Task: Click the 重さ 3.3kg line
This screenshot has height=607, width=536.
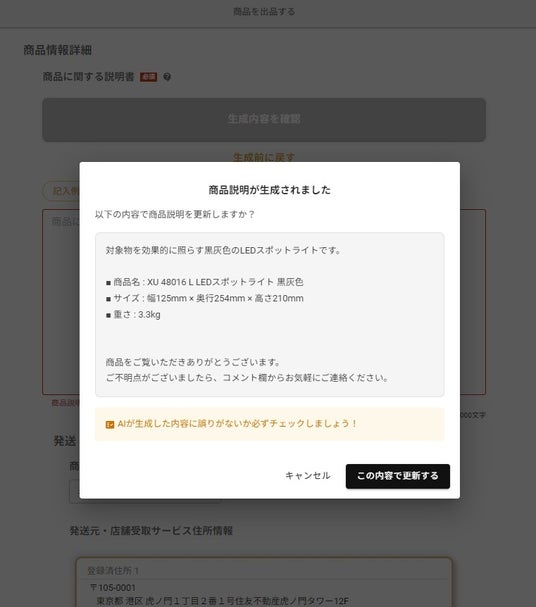Action: 133,315
